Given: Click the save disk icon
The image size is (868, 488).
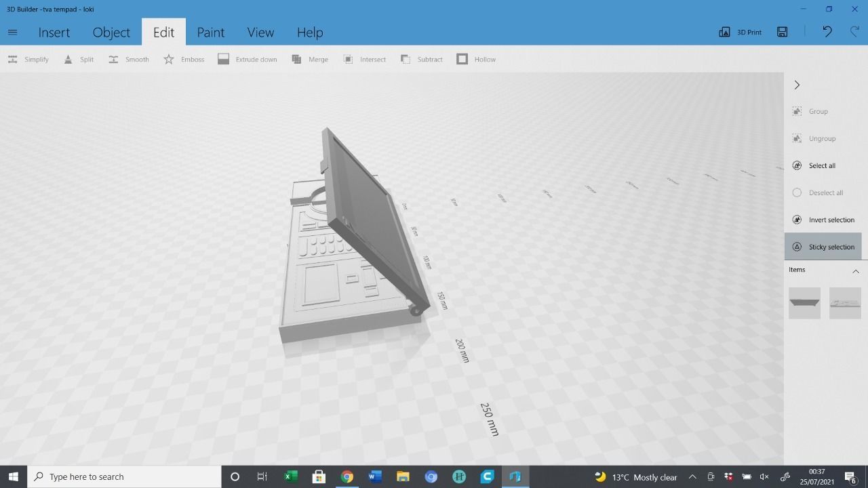Looking at the screenshot, I should click(x=782, y=32).
